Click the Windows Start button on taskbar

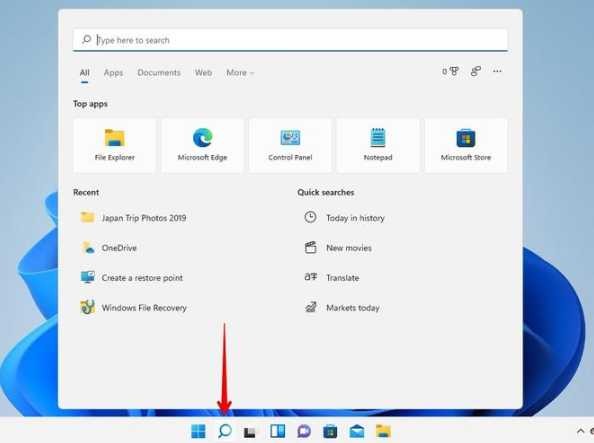tap(198, 431)
